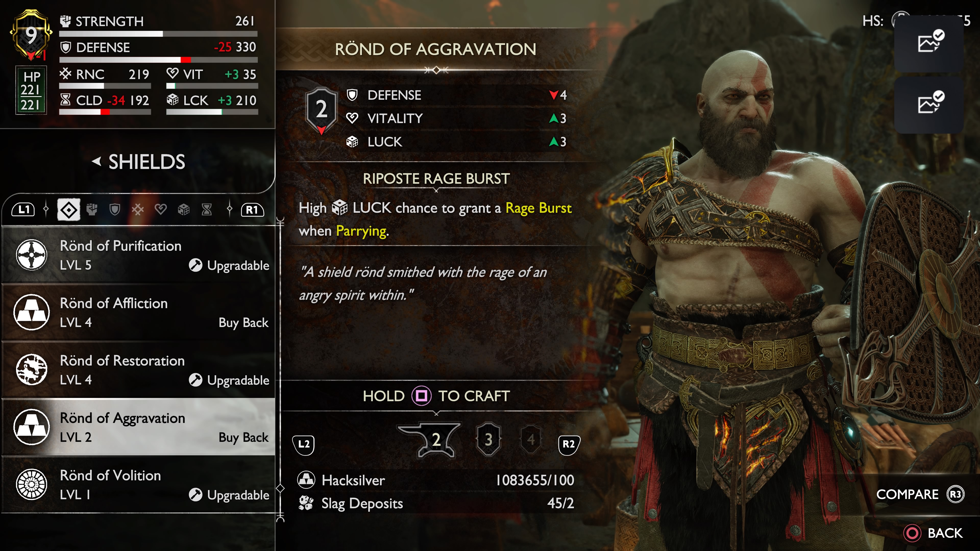The width and height of the screenshot is (980, 551).
Task: Select level 3 craft tier badge
Action: point(488,440)
